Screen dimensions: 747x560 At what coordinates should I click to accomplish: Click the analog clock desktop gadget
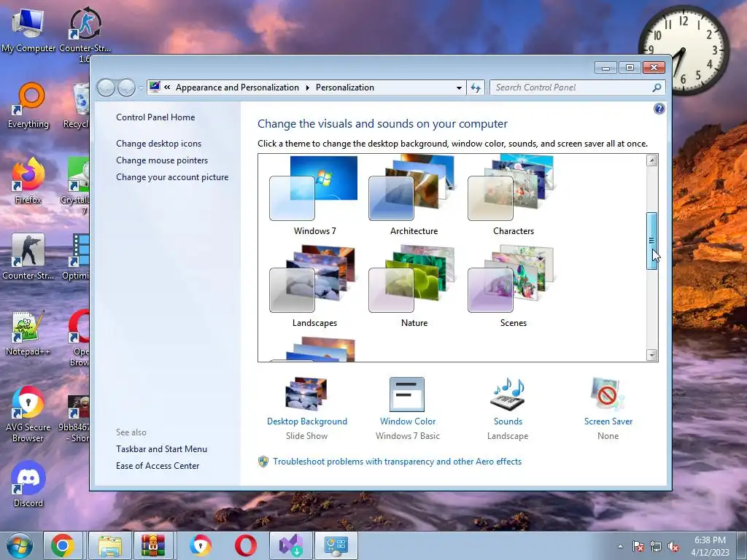pyautogui.click(x=683, y=50)
